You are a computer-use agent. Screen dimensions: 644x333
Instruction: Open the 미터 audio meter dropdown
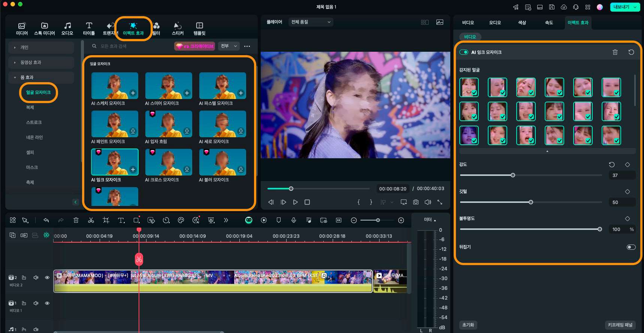(430, 220)
